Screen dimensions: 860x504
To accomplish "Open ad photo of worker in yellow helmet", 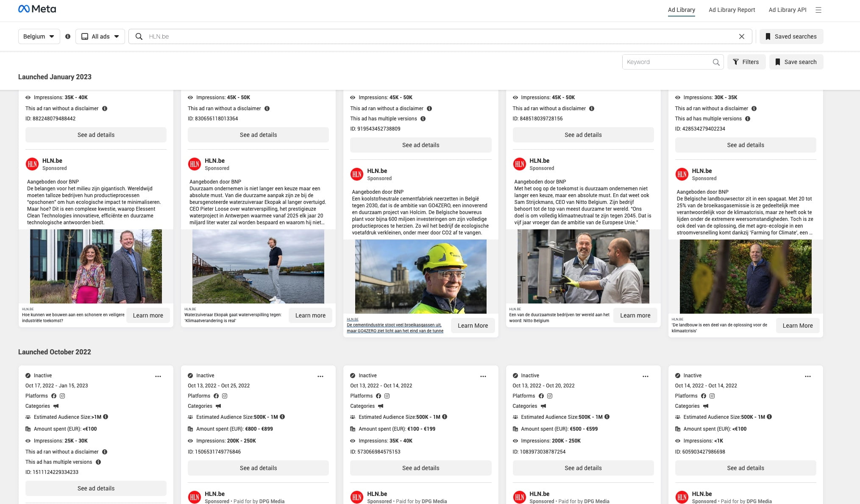I will [421, 276].
